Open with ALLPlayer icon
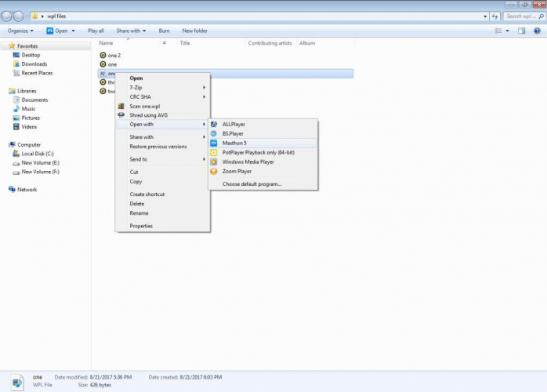The image size is (547, 392). point(214,125)
